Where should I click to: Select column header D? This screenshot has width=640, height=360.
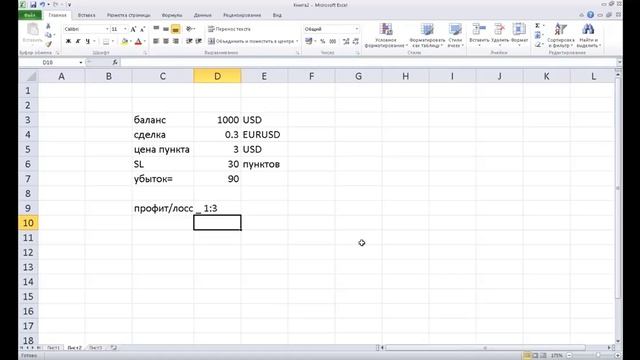[217, 76]
